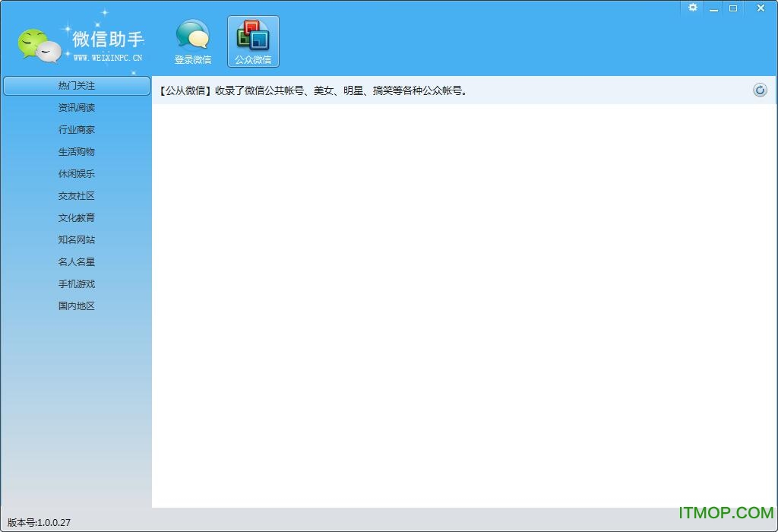
Task: Click the refresh icon in info bar
Action: pos(760,90)
